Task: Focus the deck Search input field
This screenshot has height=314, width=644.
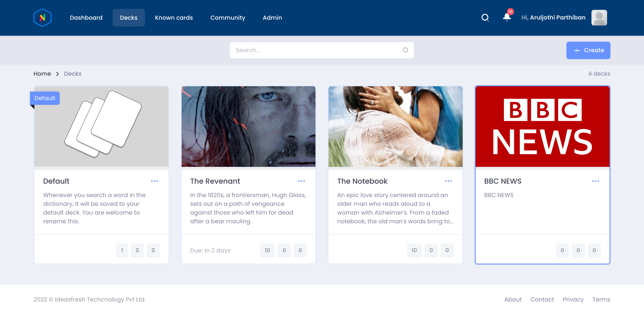Action: [x=322, y=50]
